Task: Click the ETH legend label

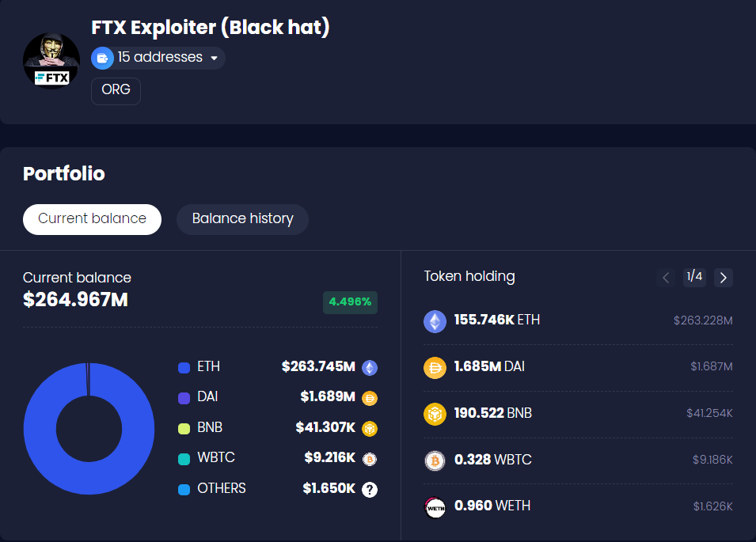Action: (209, 366)
